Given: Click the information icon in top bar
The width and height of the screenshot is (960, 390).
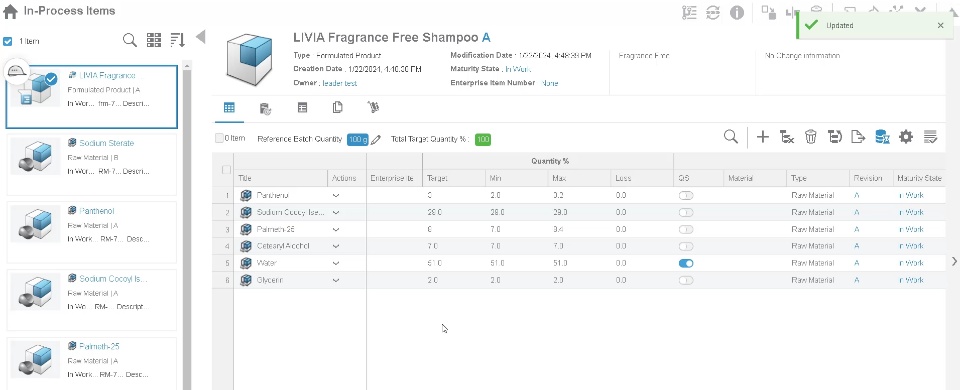Looking at the screenshot, I should click(x=737, y=13).
